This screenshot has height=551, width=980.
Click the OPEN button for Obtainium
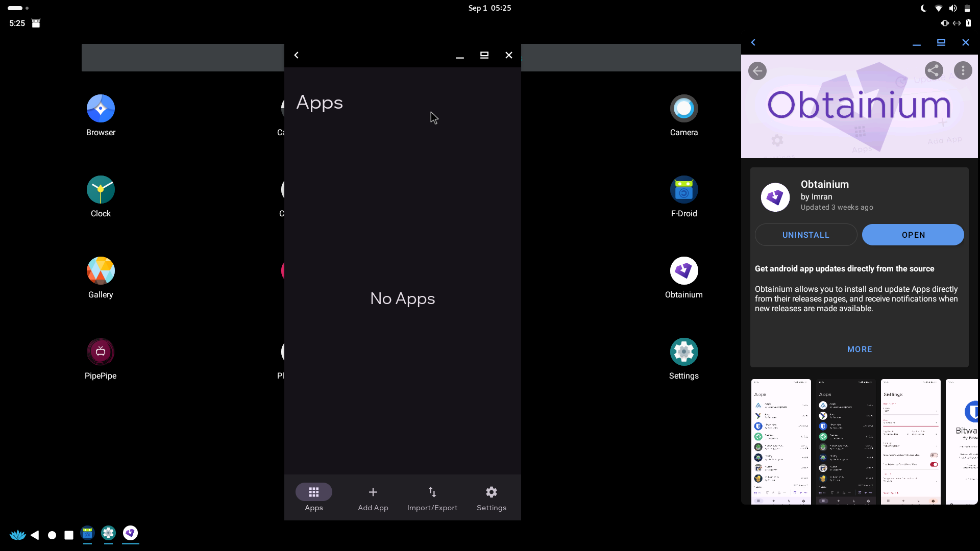[x=913, y=235]
